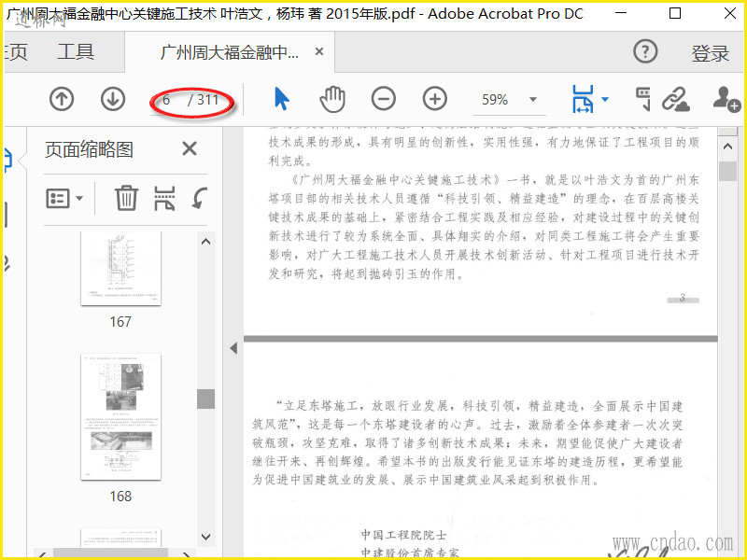Click the thumbnail panel page layout icon

coord(164,198)
